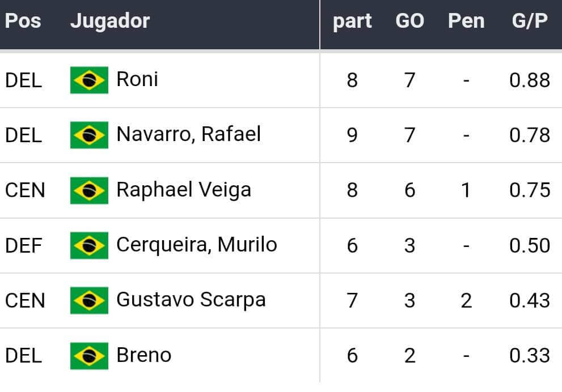Click the Brazil flag beside Breno

[89, 356]
